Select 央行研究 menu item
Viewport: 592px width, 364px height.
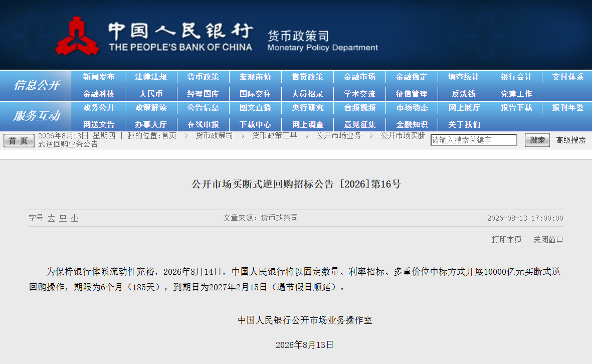(x=307, y=108)
